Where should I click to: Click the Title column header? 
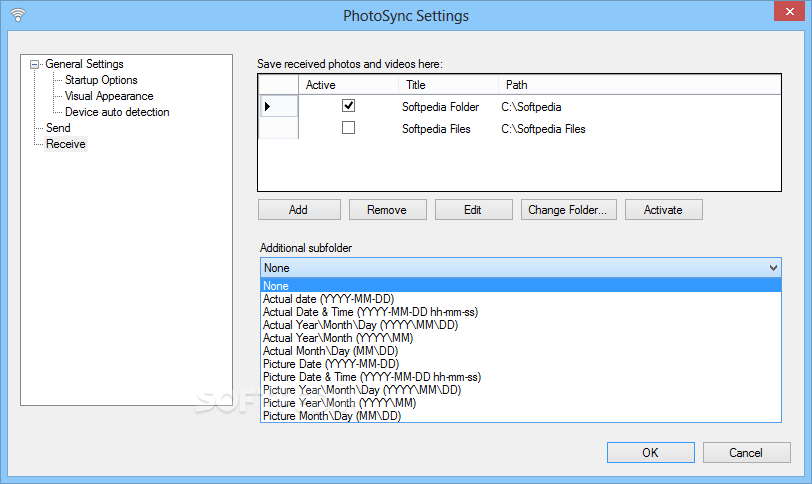(448, 85)
